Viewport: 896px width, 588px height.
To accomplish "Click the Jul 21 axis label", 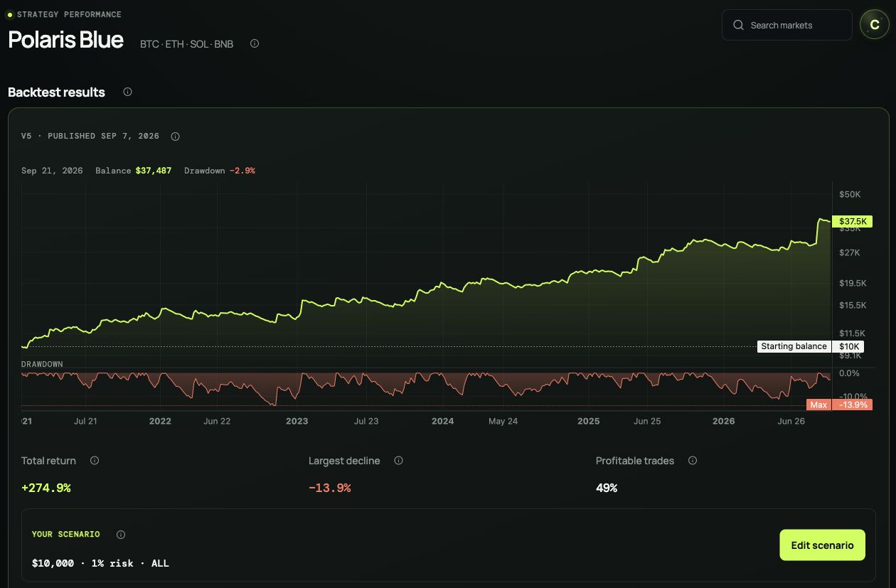I will click(85, 421).
